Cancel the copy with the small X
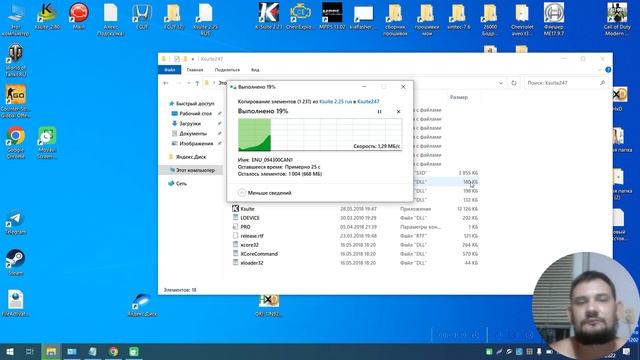This screenshot has height=360, width=640. (x=398, y=111)
